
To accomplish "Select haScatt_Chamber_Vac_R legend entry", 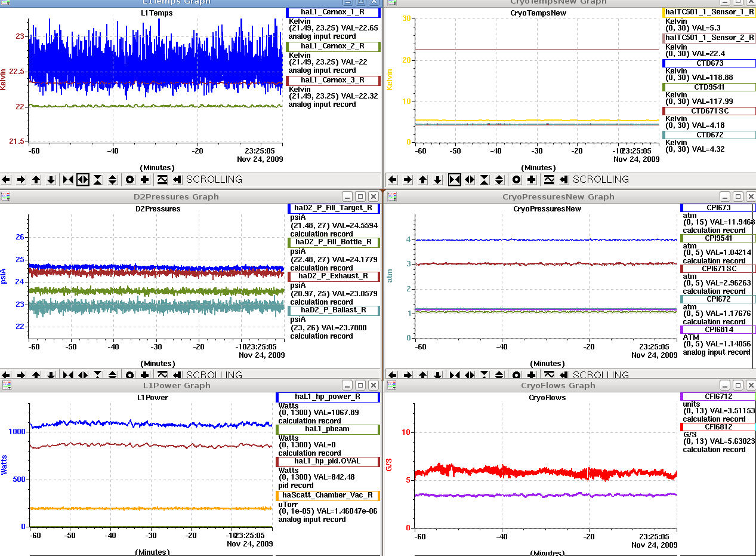I will point(328,496).
